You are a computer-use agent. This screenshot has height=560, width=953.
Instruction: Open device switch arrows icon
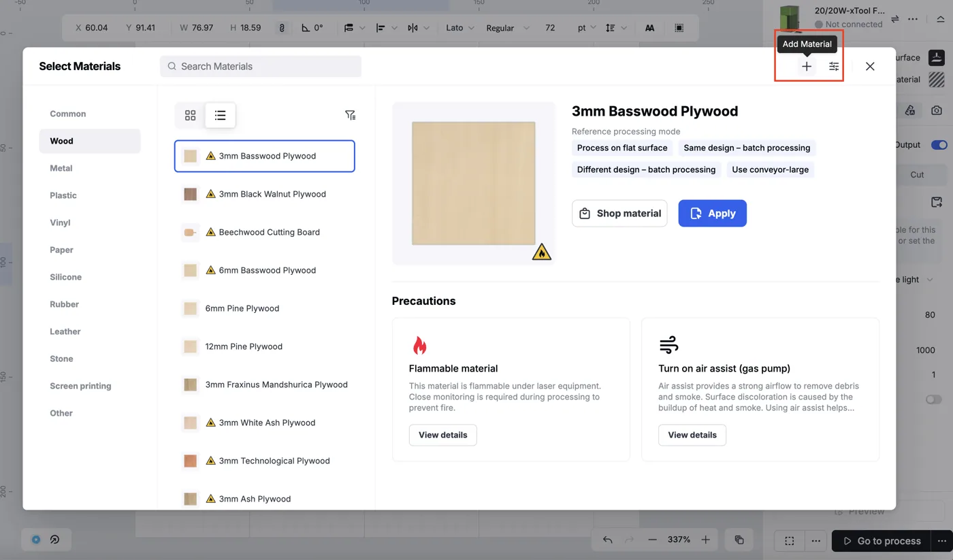pos(895,18)
